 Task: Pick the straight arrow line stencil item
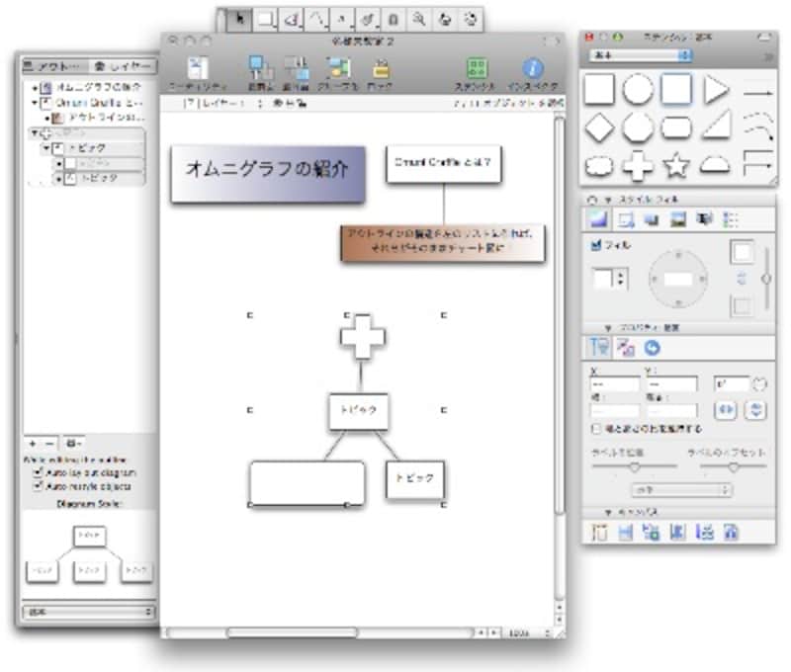(x=757, y=93)
